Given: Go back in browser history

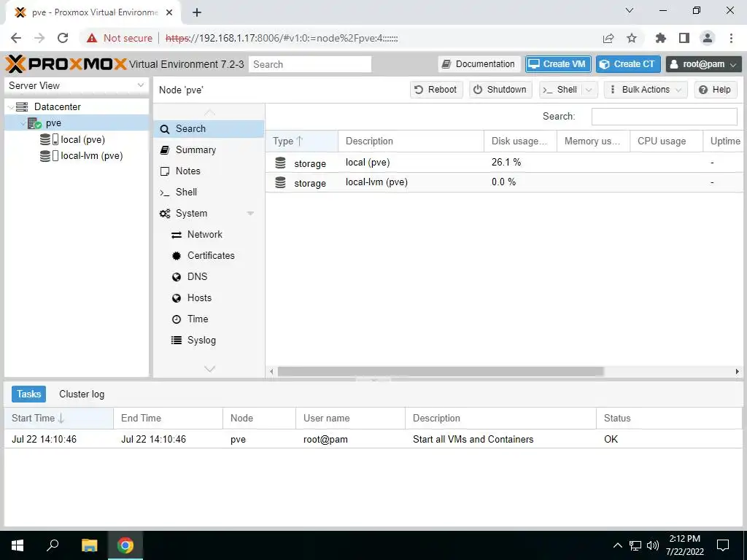Looking at the screenshot, I should click(16, 38).
